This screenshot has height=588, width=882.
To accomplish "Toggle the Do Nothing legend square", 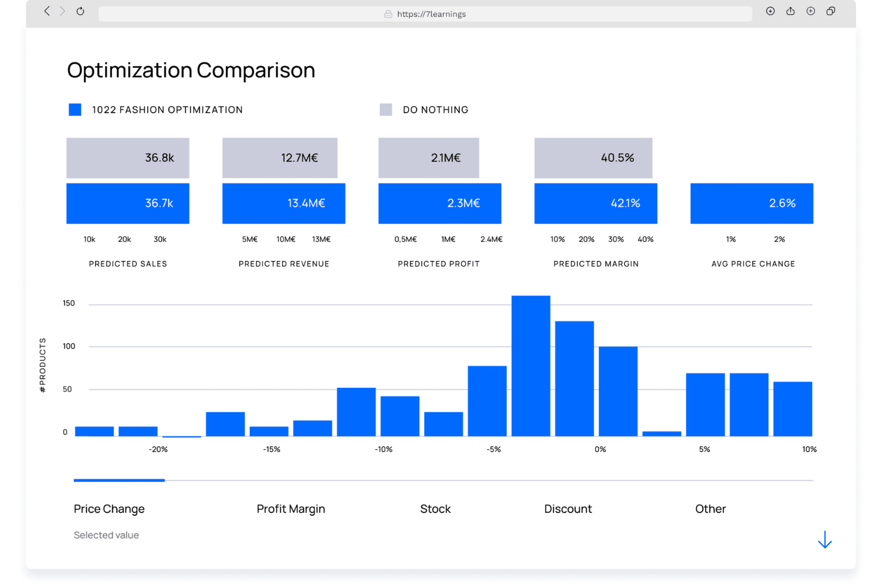I will (386, 109).
